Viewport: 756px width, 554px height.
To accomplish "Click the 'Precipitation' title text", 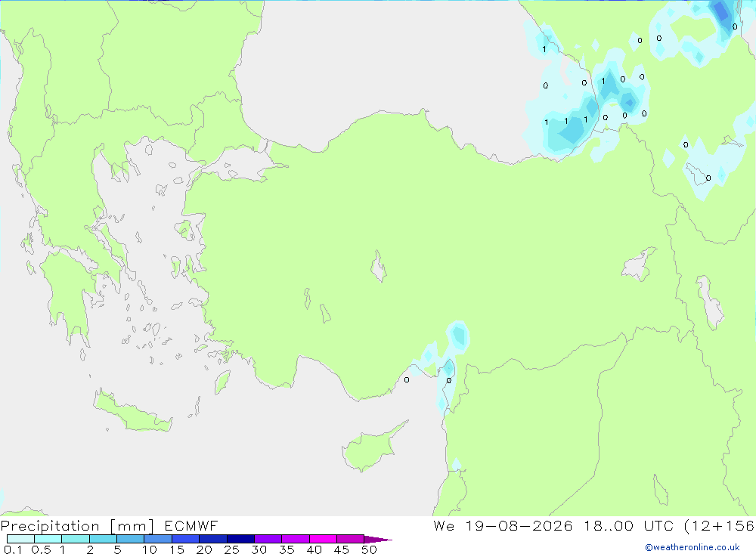I will pos(50,525).
